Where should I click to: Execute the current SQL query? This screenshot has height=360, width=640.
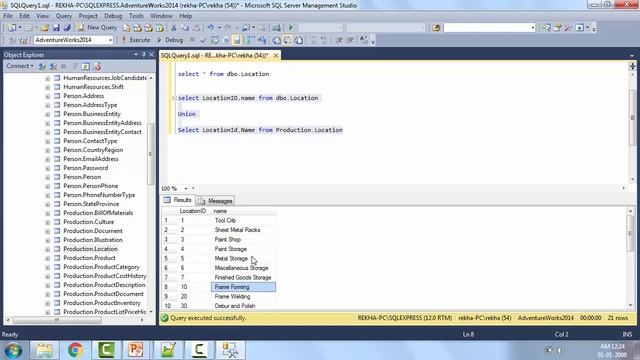136,40
